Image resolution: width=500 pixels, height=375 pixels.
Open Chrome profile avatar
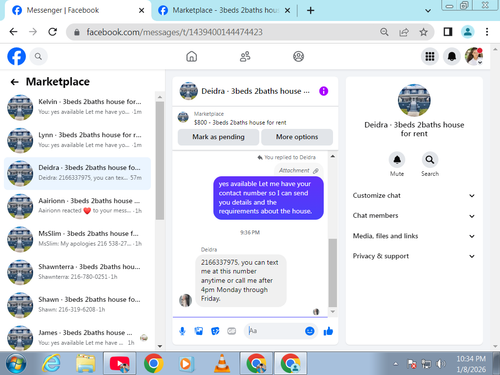[468, 32]
